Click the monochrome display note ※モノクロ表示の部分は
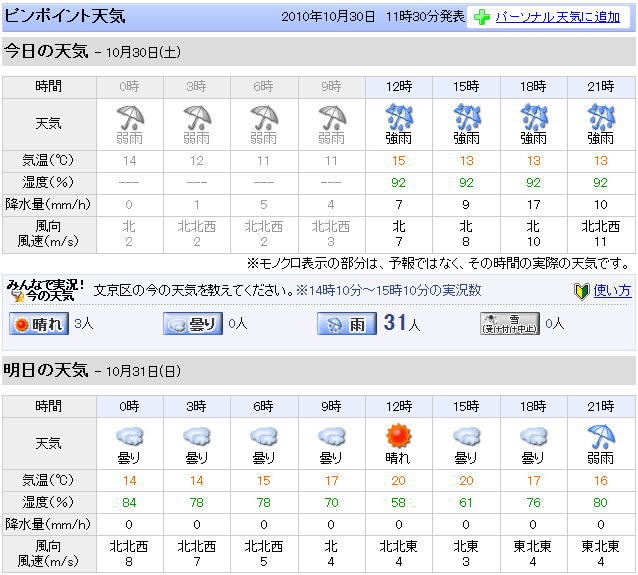 tap(439, 264)
